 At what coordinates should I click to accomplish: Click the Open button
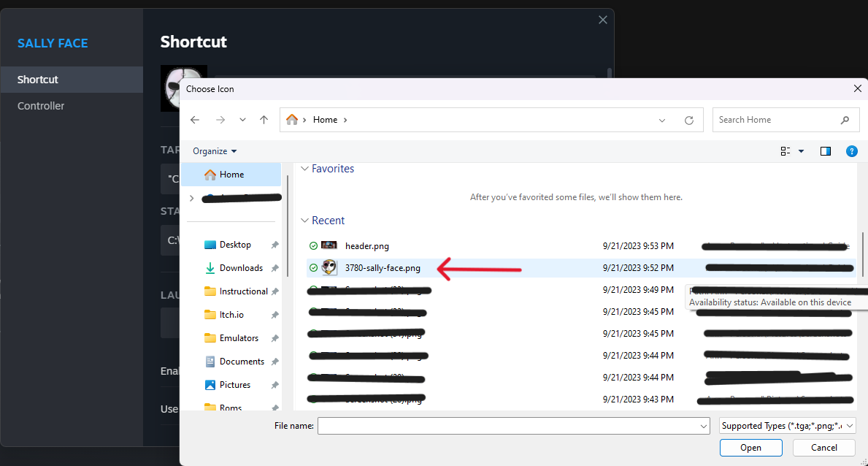(750, 448)
